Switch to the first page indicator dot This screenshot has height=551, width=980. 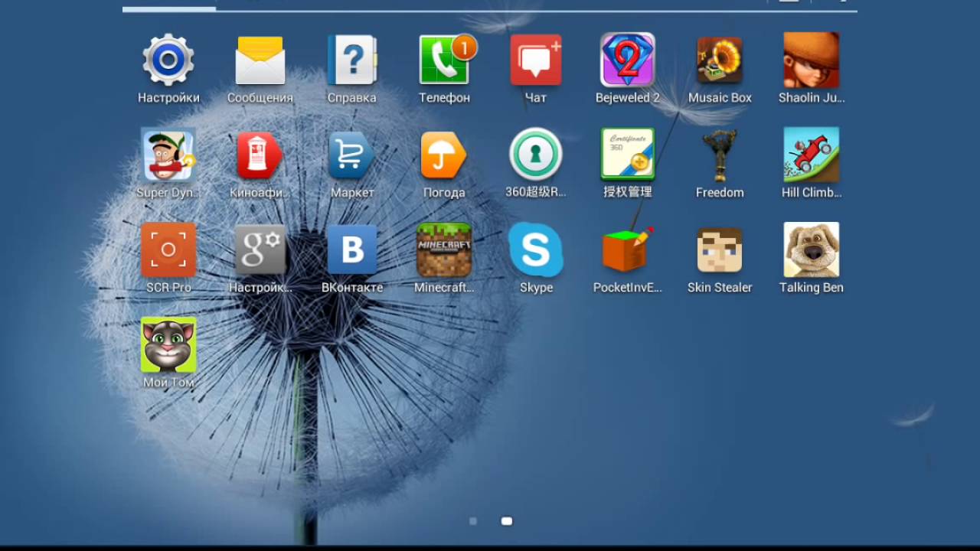coord(473,521)
